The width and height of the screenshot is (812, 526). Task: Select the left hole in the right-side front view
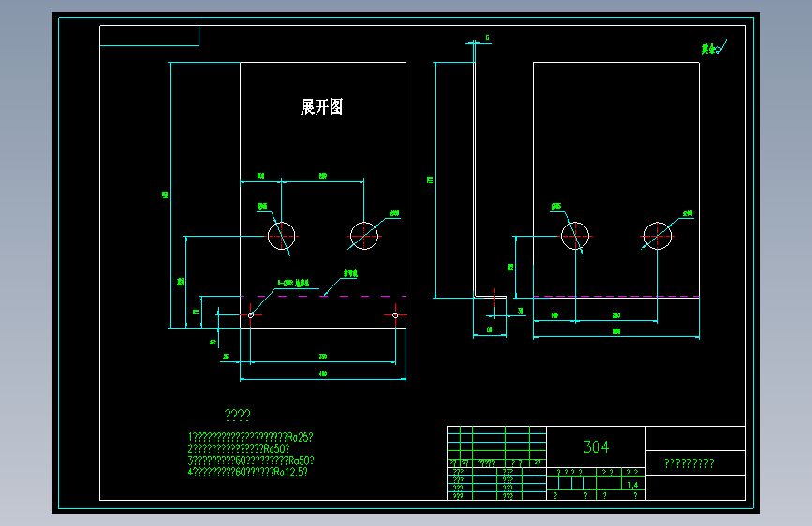click(x=575, y=236)
